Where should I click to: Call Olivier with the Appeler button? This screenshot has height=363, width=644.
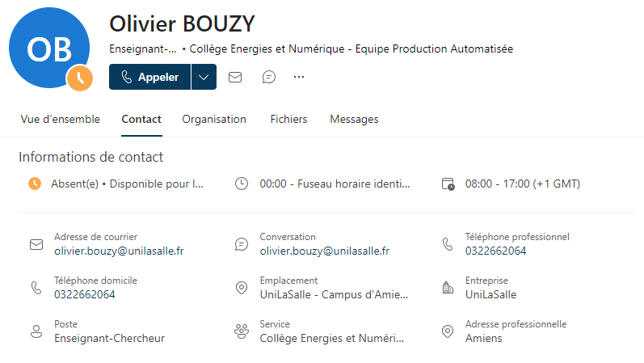[x=150, y=77]
